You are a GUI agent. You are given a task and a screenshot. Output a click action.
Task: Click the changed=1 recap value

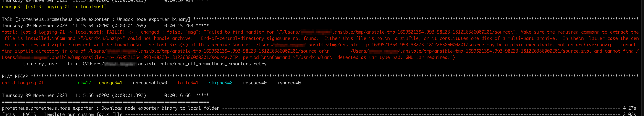tap(110, 83)
